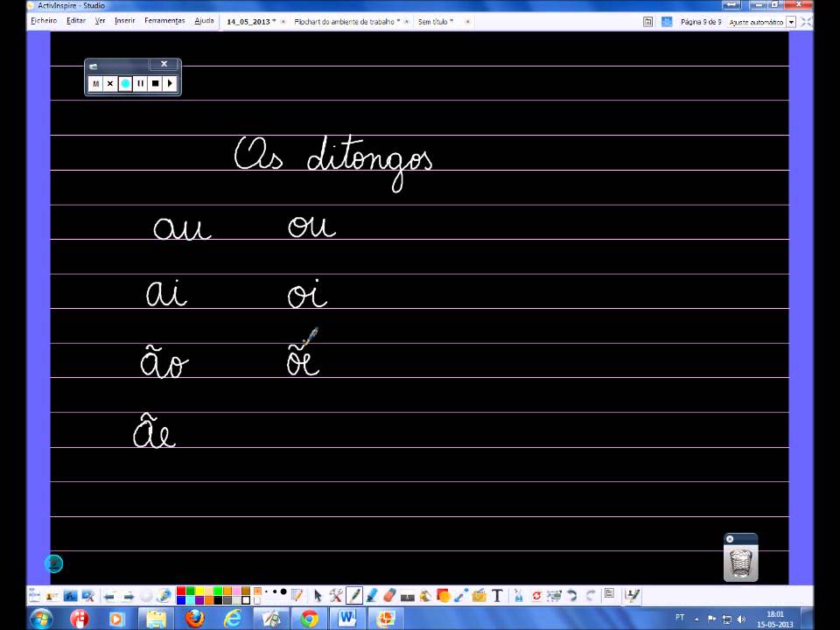Click the PT language indicator
Image resolution: width=840 pixels, height=630 pixels.
(680, 617)
